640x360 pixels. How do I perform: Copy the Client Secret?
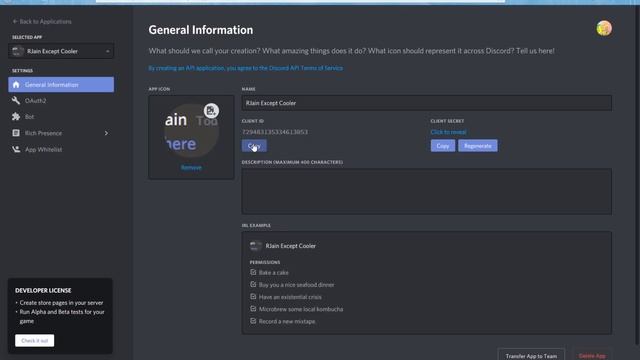(443, 146)
